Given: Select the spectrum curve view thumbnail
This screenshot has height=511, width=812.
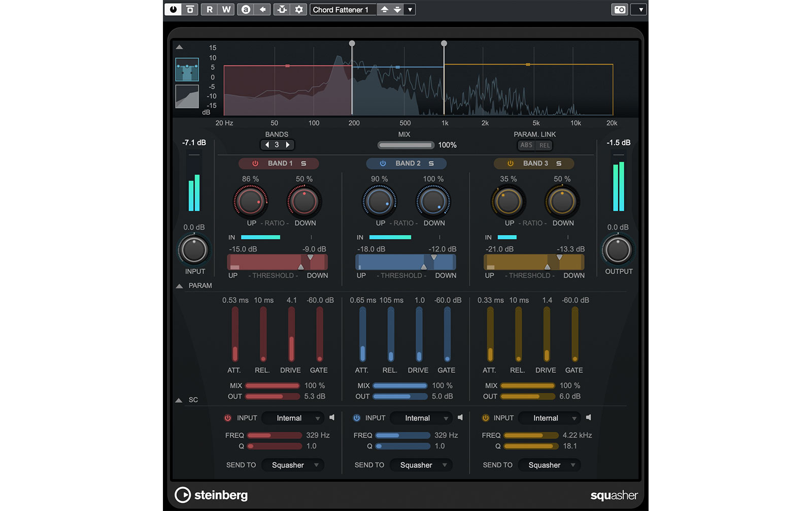Looking at the screenshot, I should point(187,96).
